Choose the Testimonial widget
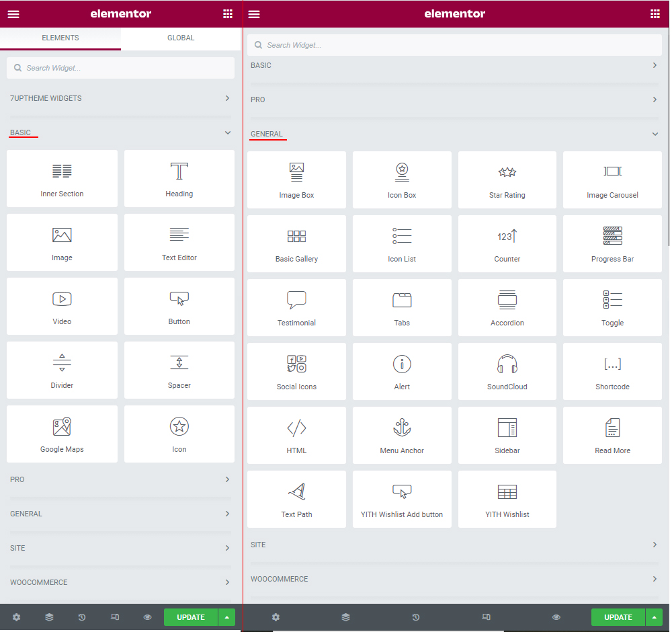The width and height of the screenshot is (672, 632). coord(296,307)
